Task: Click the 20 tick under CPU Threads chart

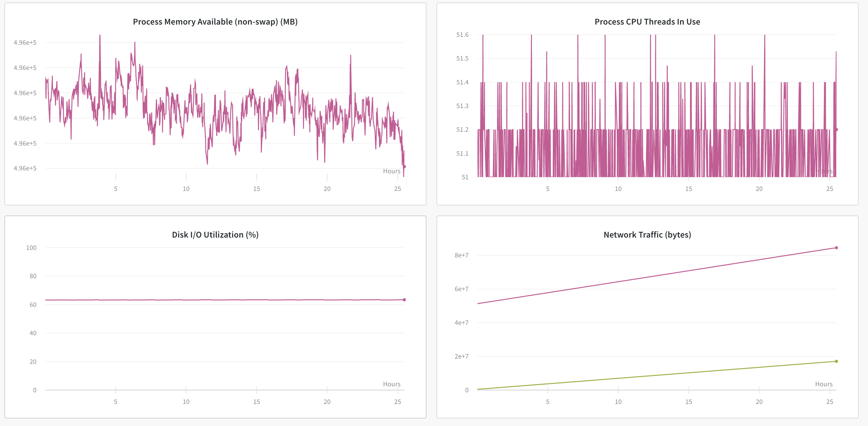Action: coord(759,189)
